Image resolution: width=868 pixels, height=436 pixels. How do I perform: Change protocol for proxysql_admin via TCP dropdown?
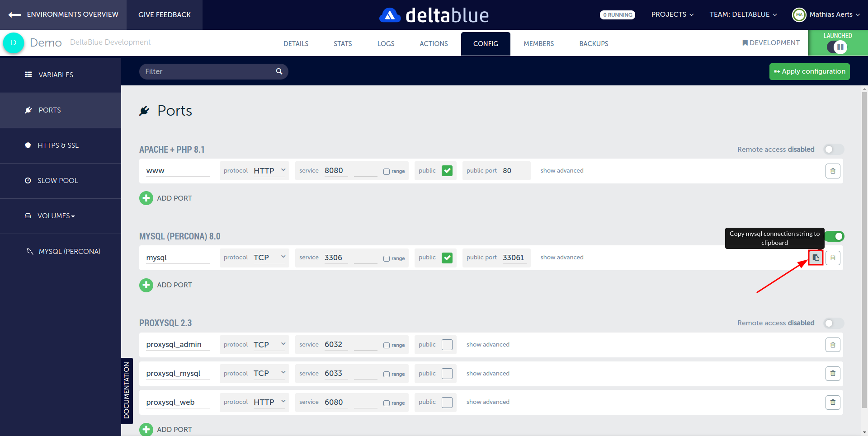pos(269,344)
